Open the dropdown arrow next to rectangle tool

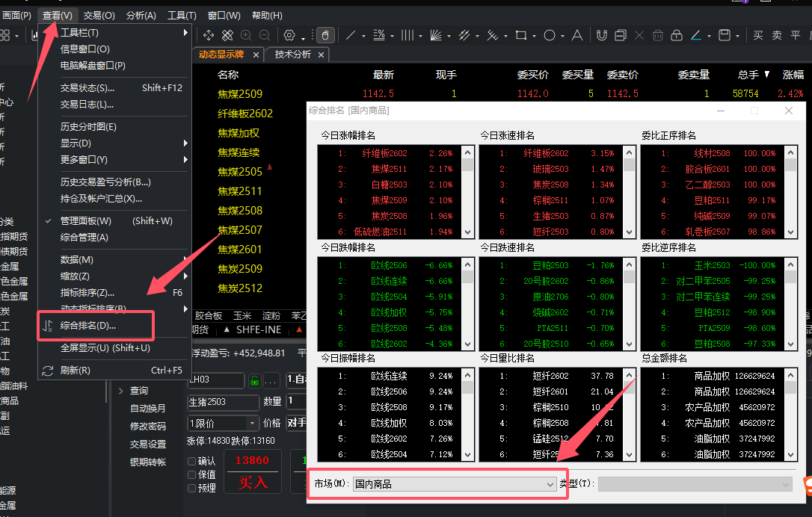coord(534,36)
